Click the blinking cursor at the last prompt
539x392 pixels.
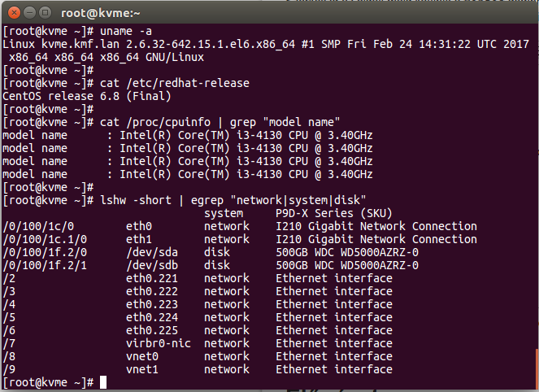(x=103, y=382)
